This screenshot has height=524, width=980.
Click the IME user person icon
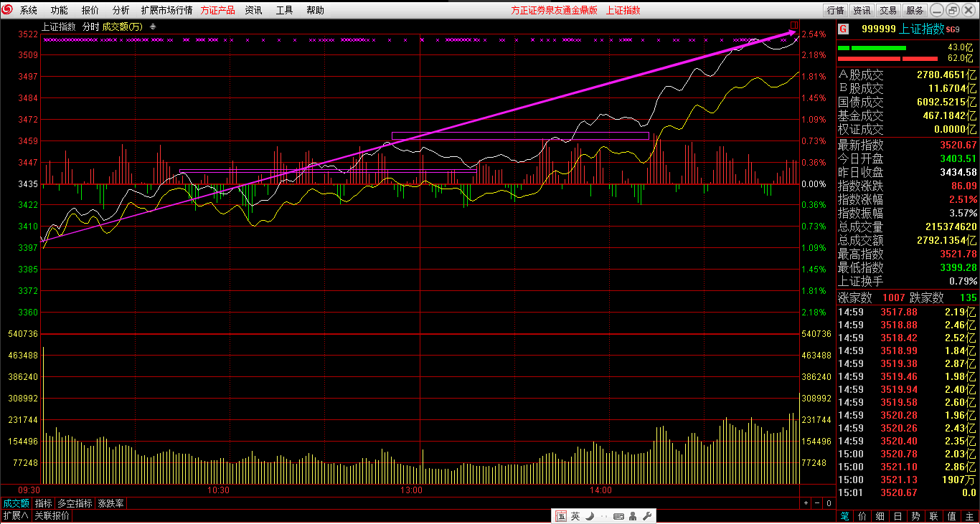(x=633, y=516)
